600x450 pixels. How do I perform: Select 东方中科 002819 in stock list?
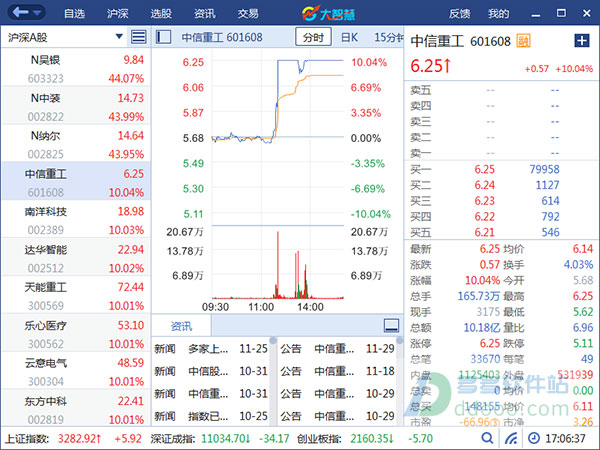tap(76, 408)
